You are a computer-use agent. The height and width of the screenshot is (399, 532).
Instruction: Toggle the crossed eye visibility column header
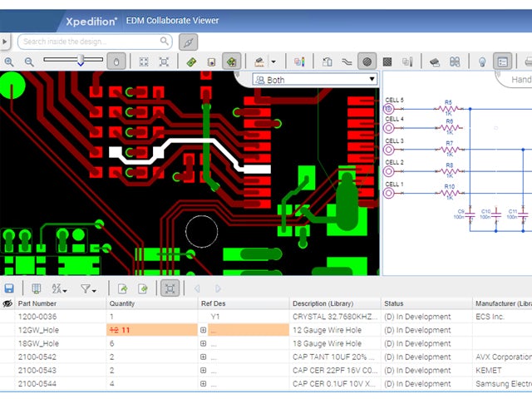[x=7, y=303]
